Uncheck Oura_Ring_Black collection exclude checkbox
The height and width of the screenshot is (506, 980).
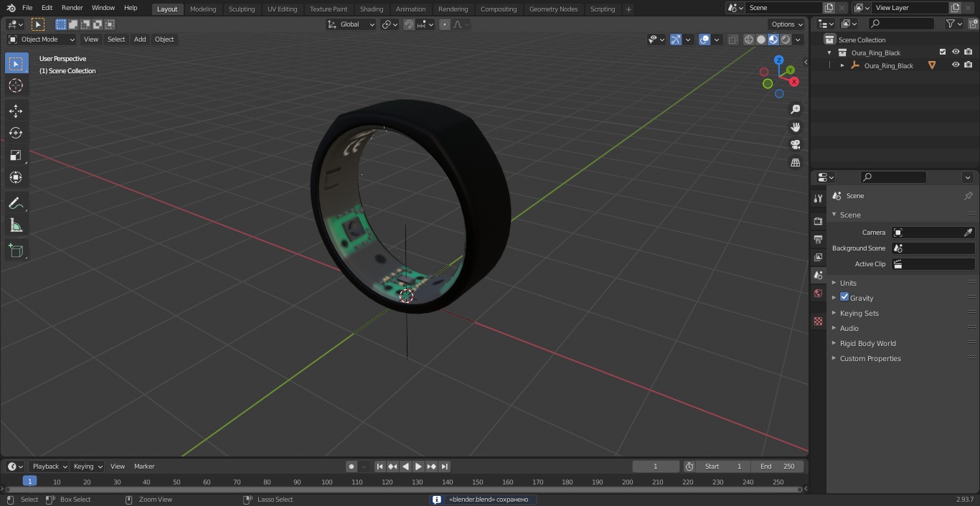tap(943, 52)
